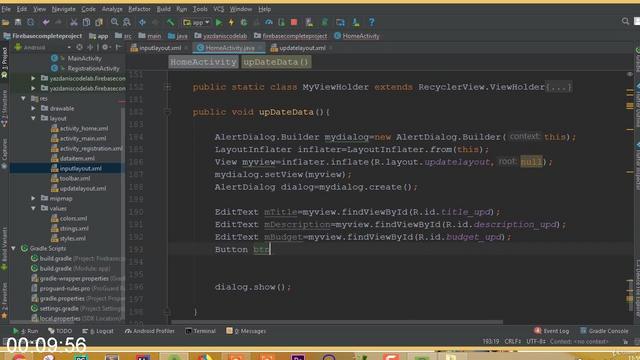Click the Synchronize toolbar icon
This screenshot has height=360, width=640.
pyautogui.click(x=31, y=22)
